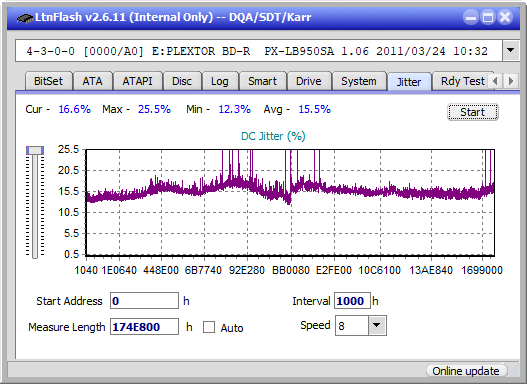Open the Rdy Test tab
The height and width of the screenshot is (384, 527).
point(462,81)
